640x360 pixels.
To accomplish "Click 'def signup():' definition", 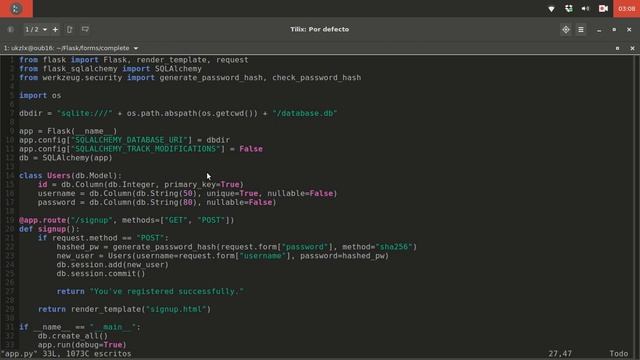I will [x=49, y=229].
